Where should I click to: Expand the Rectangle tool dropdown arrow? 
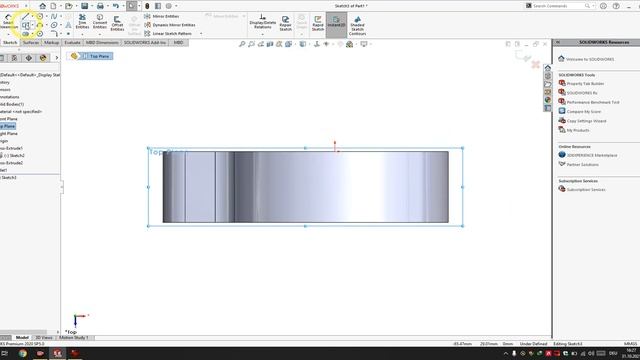(x=32, y=25)
